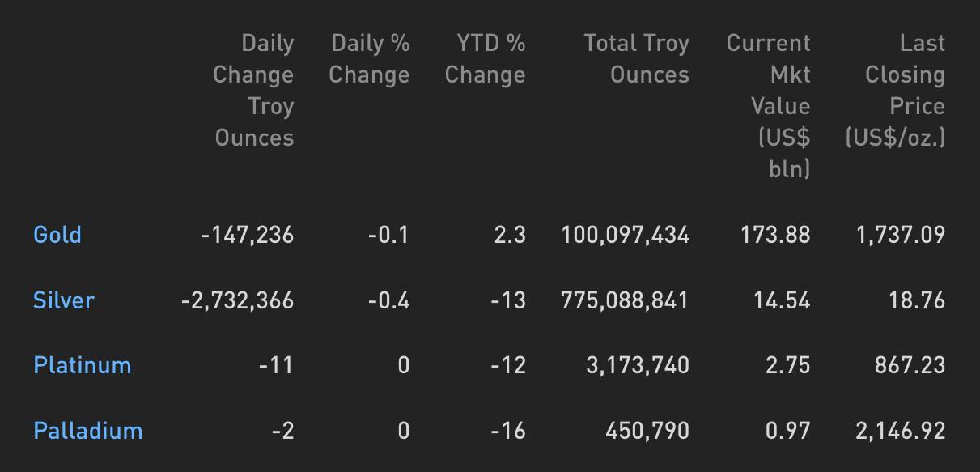
Task: Open the Silver link
Action: (x=64, y=300)
